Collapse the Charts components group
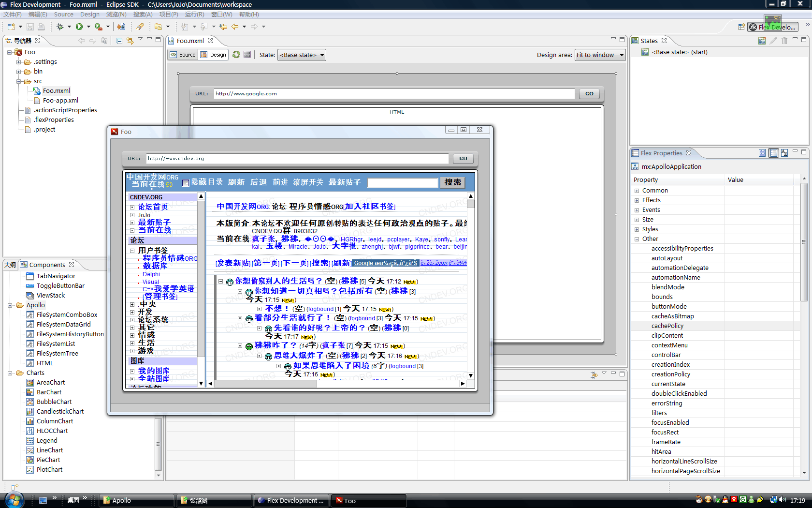Image resolution: width=812 pixels, height=508 pixels. [x=10, y=373]
